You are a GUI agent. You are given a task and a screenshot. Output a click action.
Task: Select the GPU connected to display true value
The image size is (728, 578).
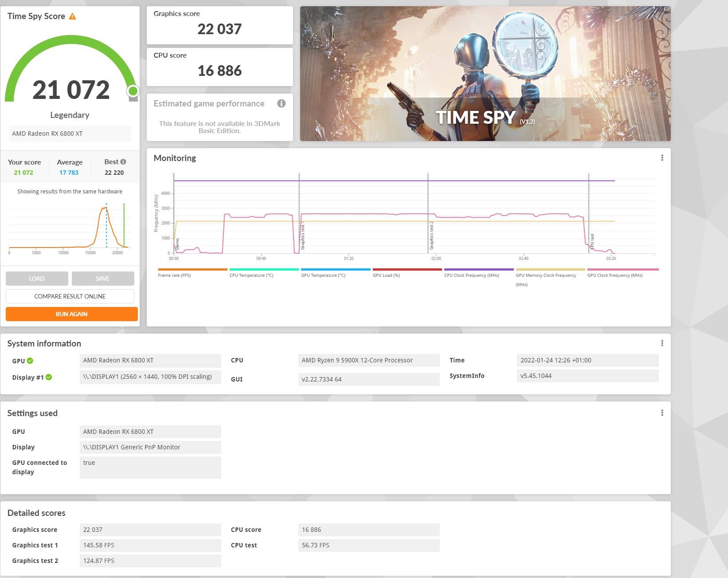tap(150, 468)
